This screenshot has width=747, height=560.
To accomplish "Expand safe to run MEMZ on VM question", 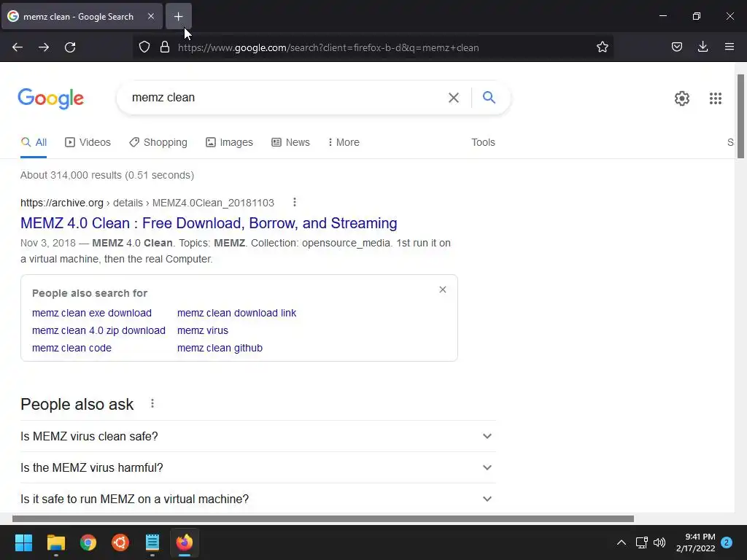I will (258, 499).
